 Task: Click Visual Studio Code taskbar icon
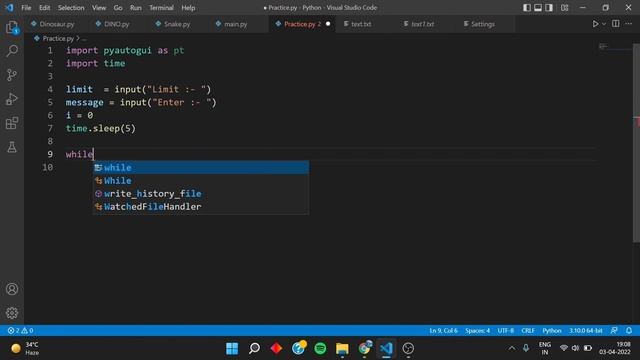(386, 348)
